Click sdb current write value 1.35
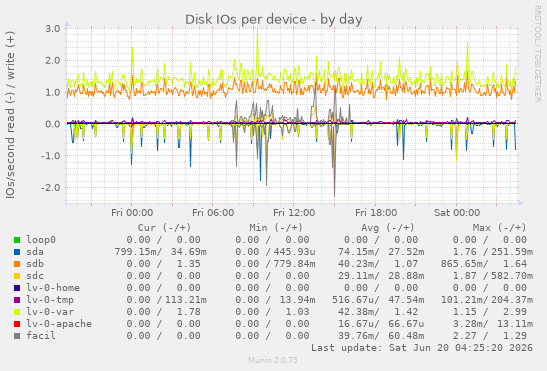This screenshot has height=371, width=547. 188,264
